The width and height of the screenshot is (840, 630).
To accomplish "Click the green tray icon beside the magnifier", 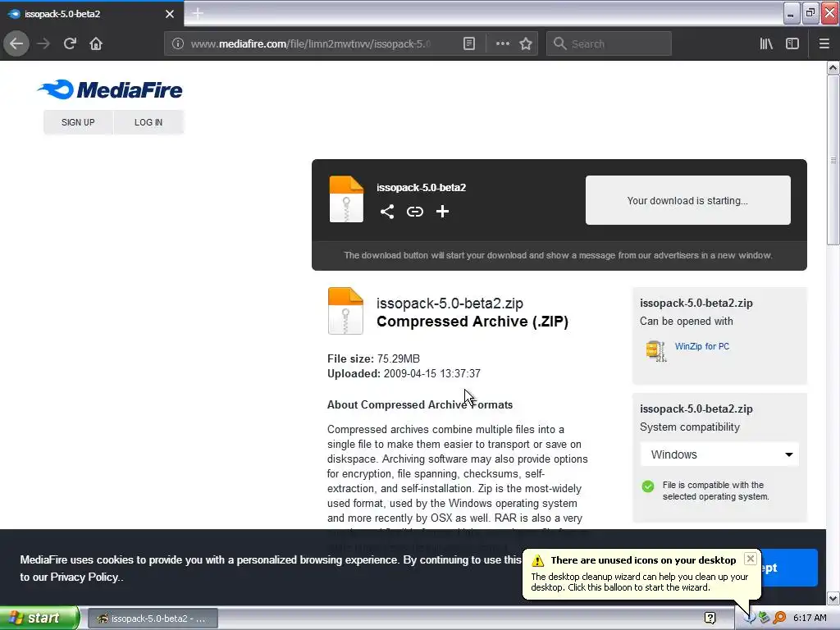I will 764,618.
